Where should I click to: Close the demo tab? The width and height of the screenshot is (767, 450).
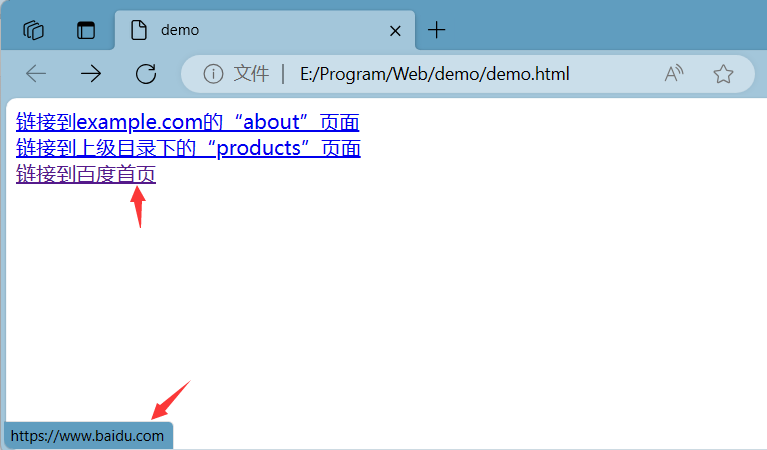395,31
